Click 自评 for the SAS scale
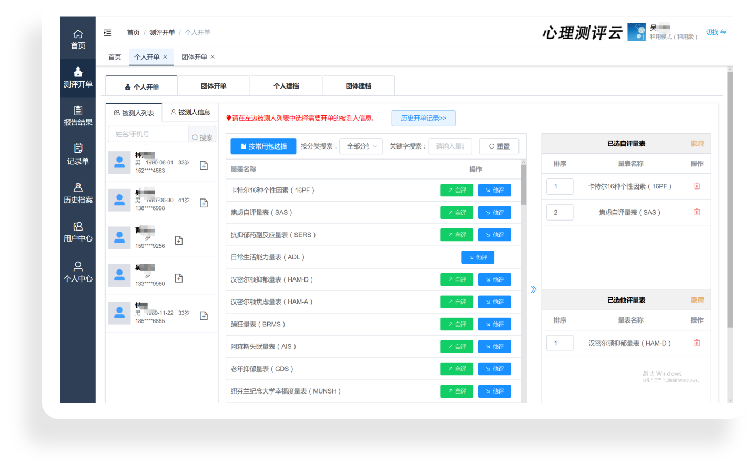 point(457,212)
